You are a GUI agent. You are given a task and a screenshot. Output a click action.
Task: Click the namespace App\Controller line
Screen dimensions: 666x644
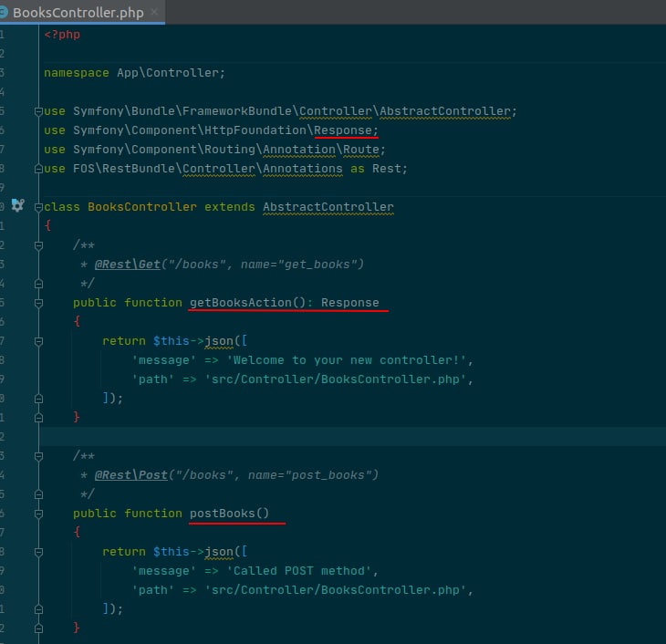[x=134, y=73]
